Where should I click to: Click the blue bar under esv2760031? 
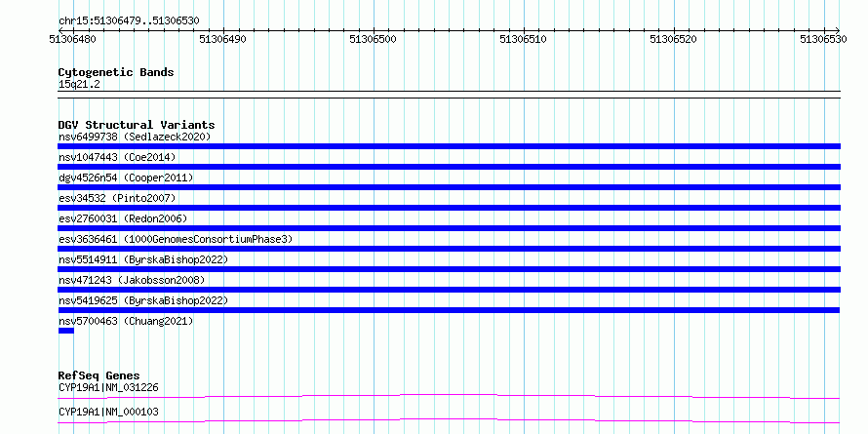[449, 228]
